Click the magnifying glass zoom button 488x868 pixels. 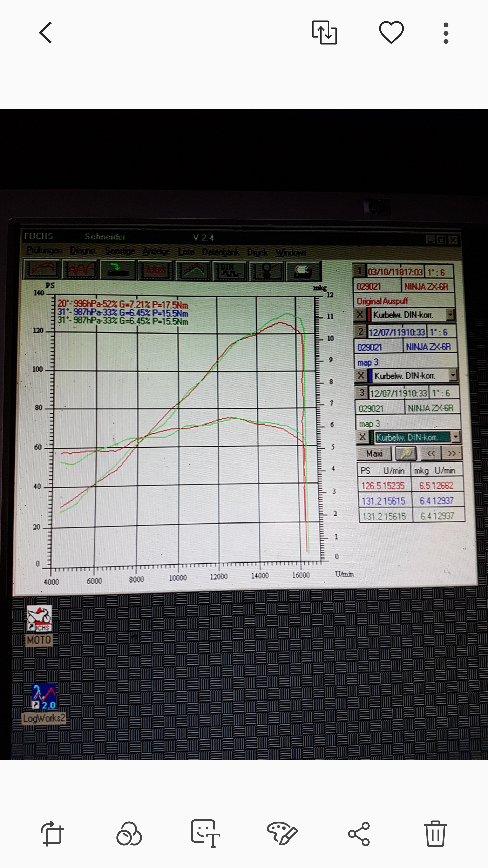click(x=406, y=453)
